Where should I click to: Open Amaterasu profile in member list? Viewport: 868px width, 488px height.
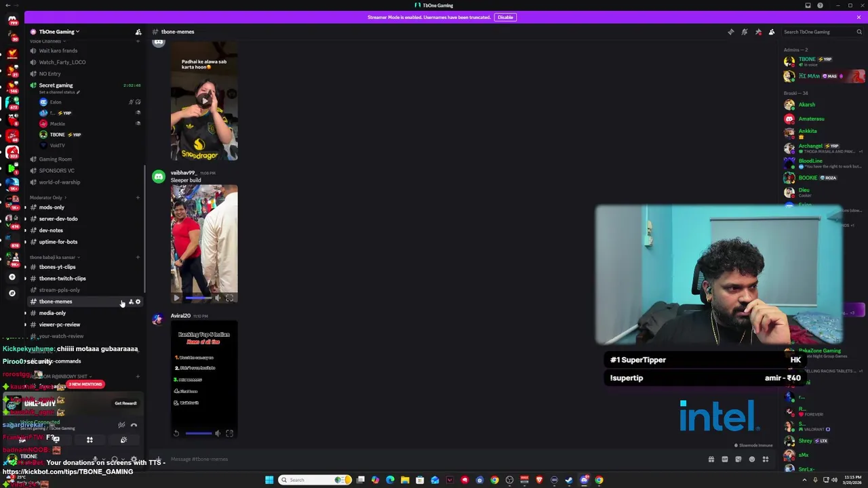click(x=823, y=119)
